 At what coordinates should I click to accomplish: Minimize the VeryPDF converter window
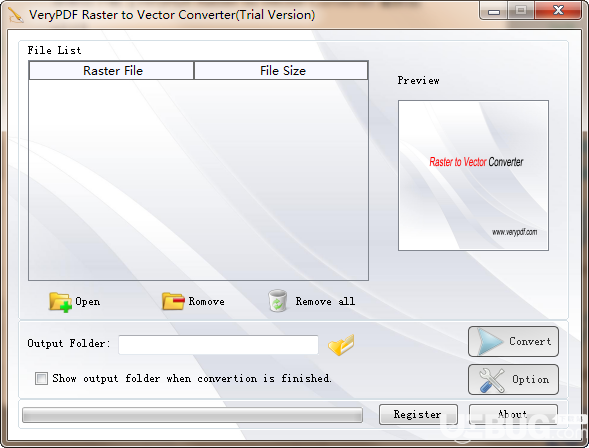[494, 11]
